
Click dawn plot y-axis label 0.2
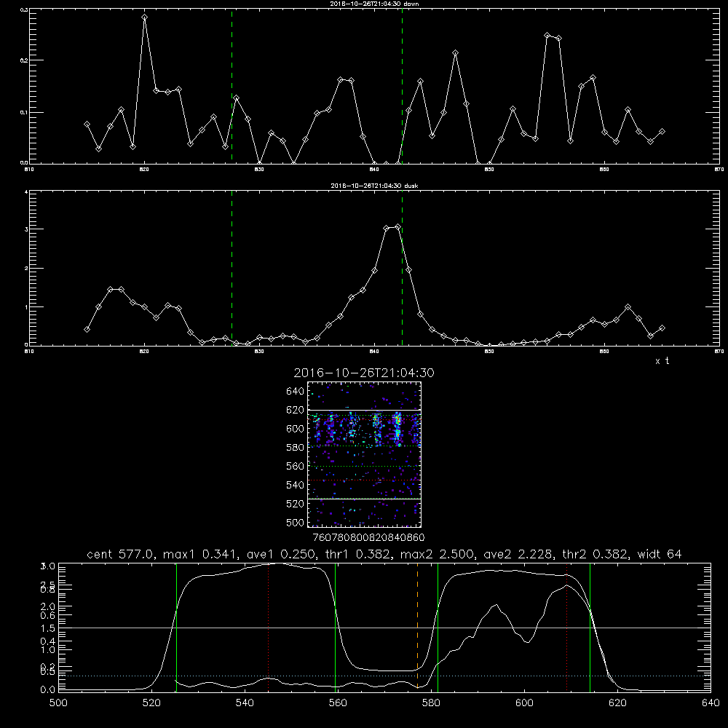pyautogui.click(x=25, y=60)
